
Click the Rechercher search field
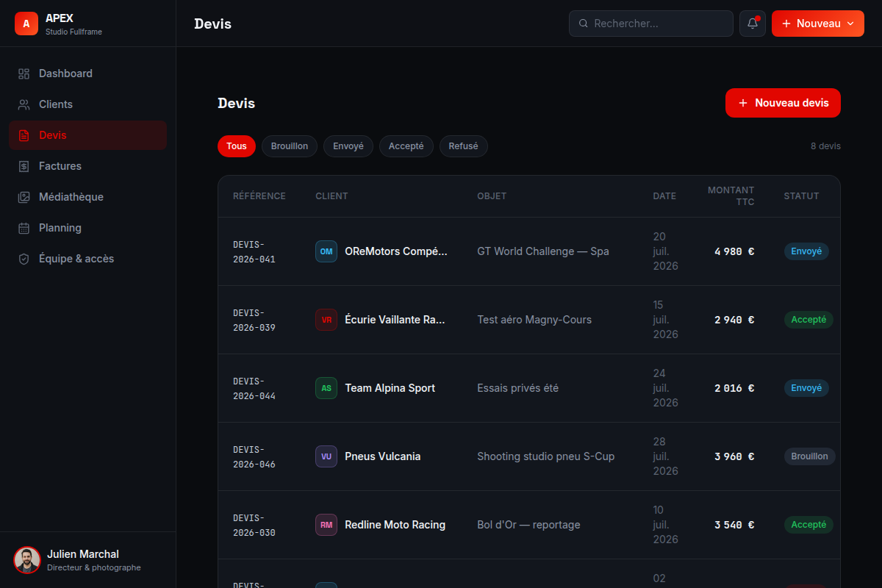(x=651, y=24)
